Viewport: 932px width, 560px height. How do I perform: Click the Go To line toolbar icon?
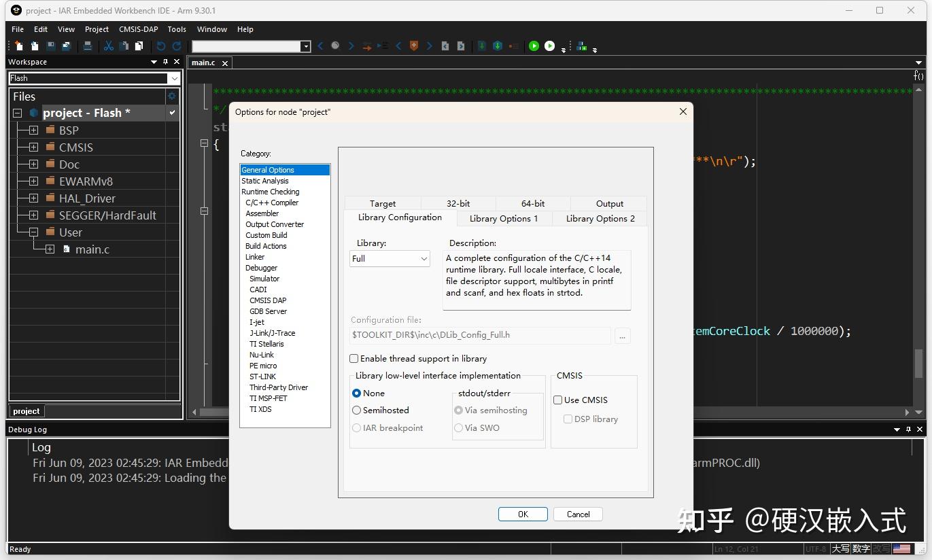pyautogui.click(x=383, y=46)
